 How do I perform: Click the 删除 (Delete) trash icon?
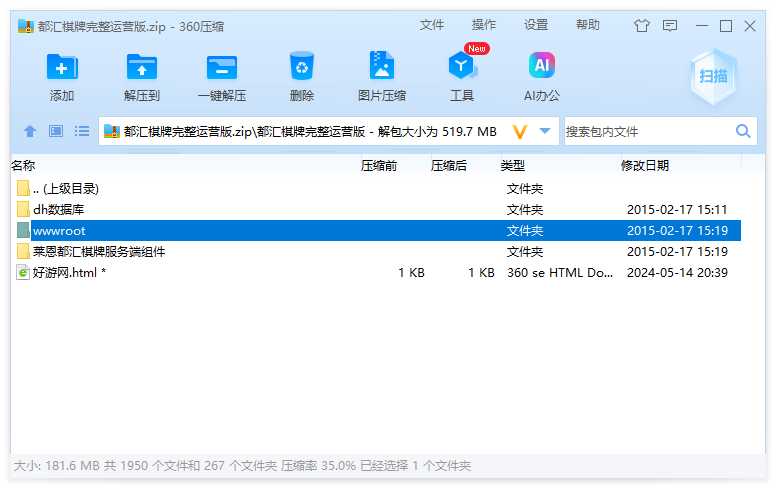(301, 66)
